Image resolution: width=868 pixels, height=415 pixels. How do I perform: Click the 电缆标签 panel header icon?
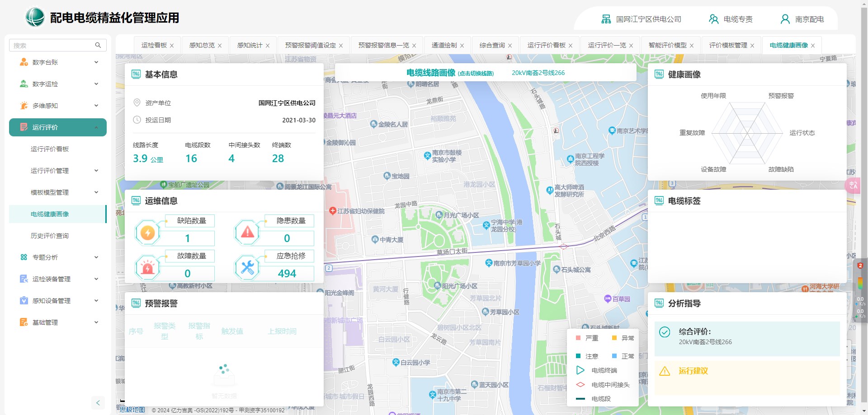click(659, 201)
